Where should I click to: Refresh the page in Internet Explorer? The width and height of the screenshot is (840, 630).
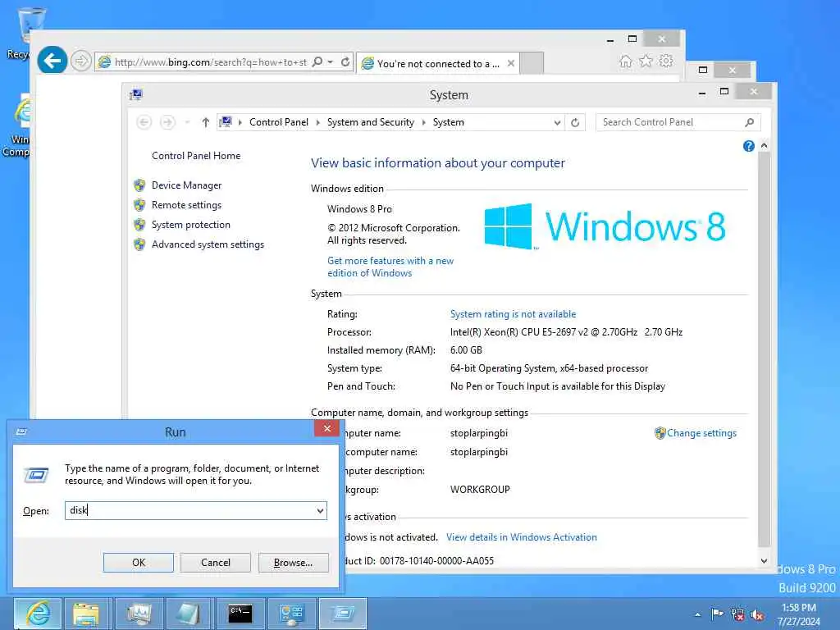click(345, 62)
